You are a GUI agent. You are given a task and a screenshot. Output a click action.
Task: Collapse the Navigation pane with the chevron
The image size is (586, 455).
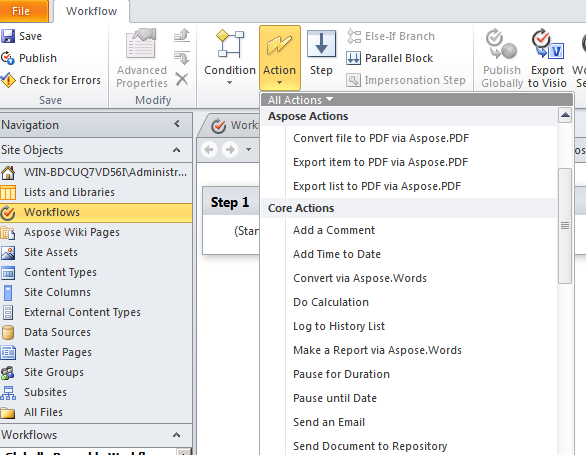(x=177, y=124)
